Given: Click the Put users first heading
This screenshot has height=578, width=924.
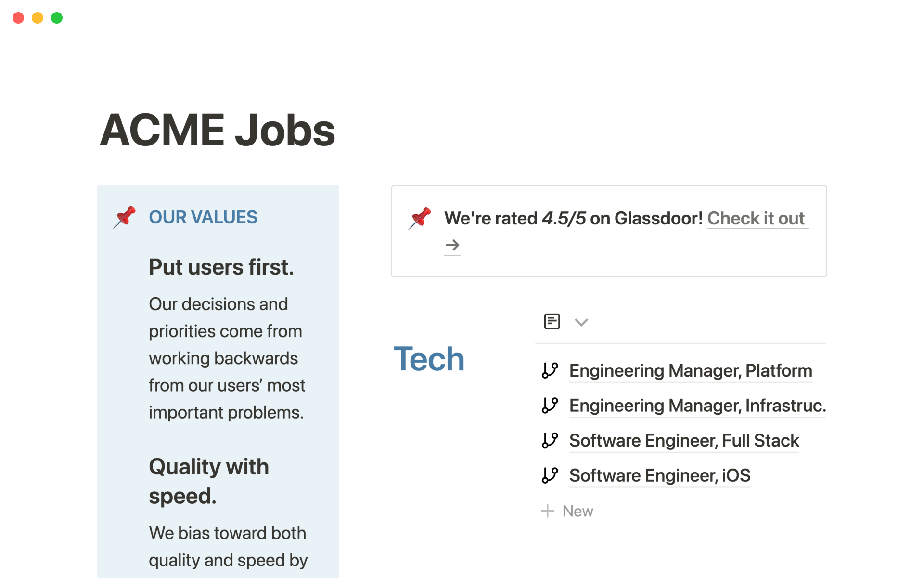Looking at the screenshot, I should point(221,267).
